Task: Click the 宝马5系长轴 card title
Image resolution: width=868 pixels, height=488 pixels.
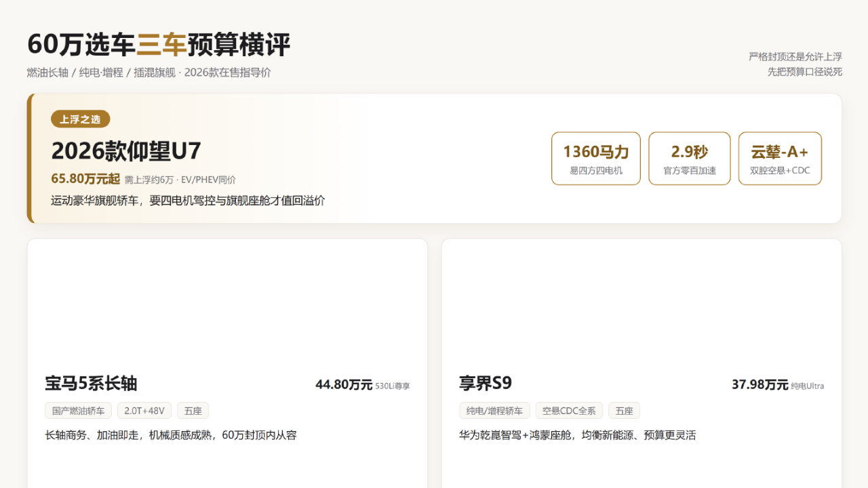Action: [91, 384]
